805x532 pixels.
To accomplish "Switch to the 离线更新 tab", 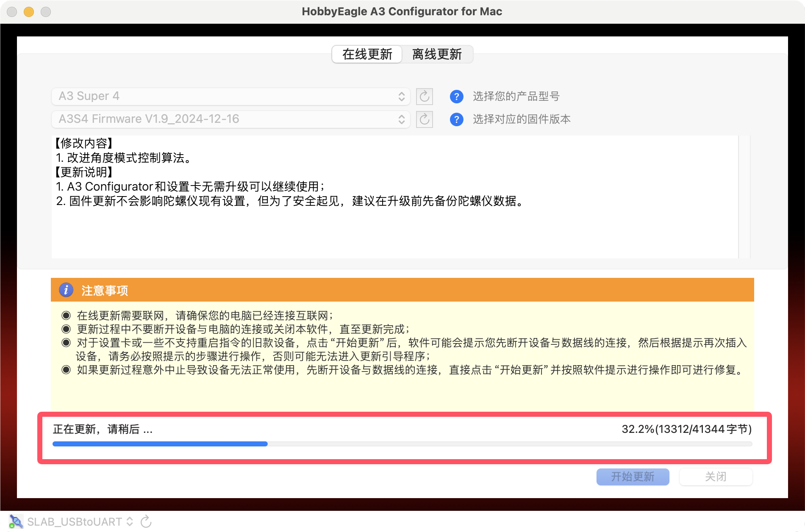I will (437, 54).
